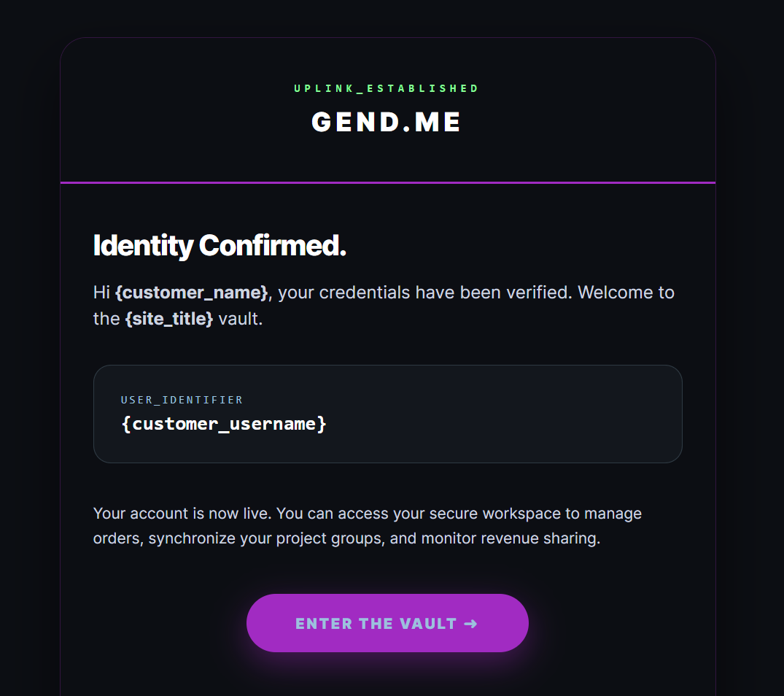
Task: Click the 'Welcome to' text
Action: tap(626, 293)
